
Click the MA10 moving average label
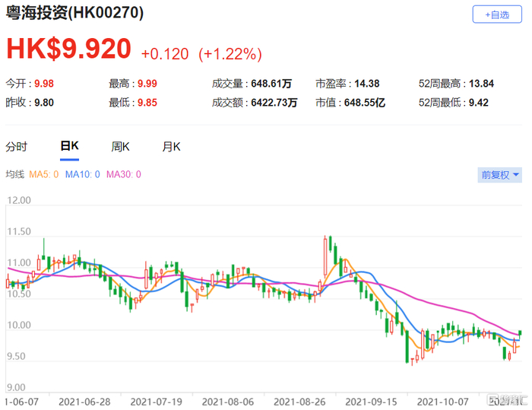[x=82, y=175]
